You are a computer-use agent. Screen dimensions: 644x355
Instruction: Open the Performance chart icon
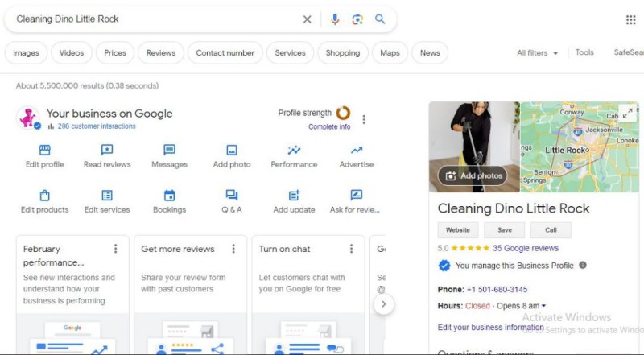pos(294,150)
